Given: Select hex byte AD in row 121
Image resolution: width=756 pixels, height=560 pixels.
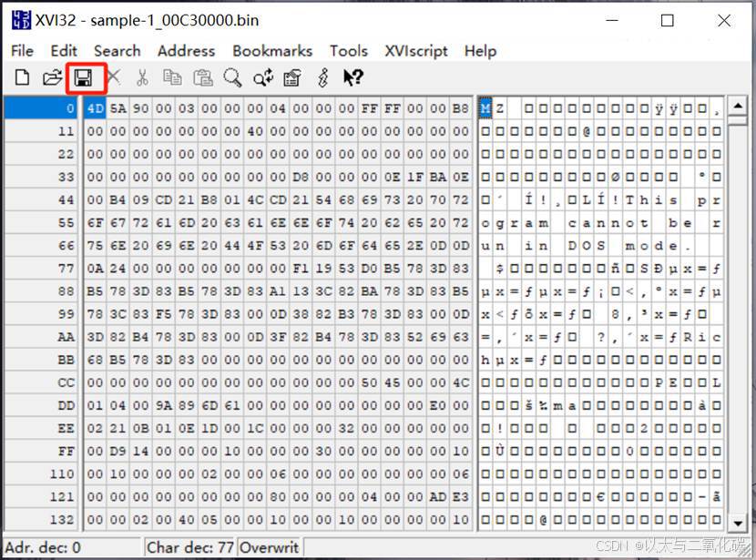Looking at the screenshot, I should [x=438, y=497].
